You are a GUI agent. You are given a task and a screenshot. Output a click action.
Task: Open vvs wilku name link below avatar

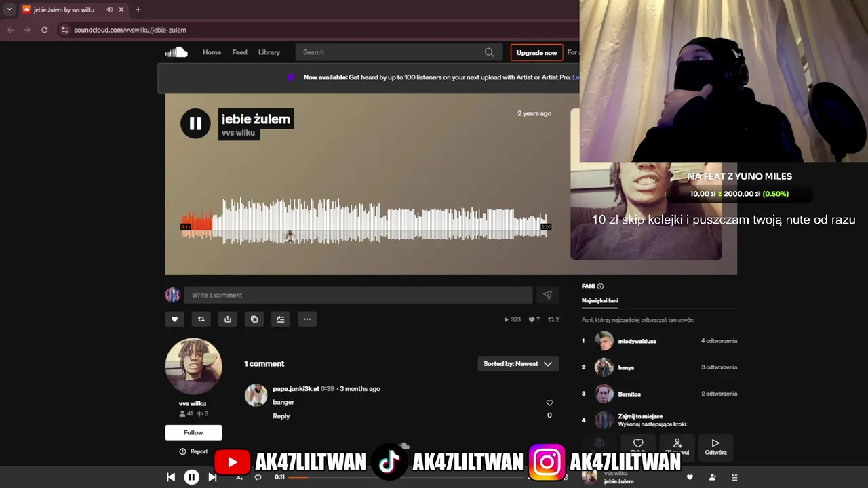pos(193,403)
